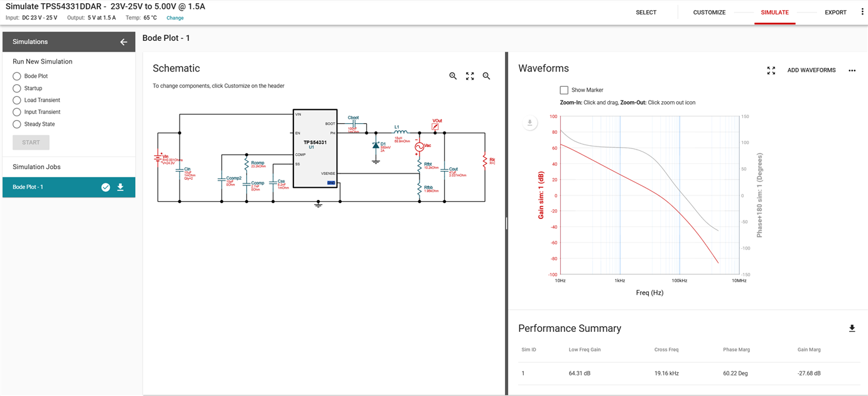
Task: Select the Cin capacitor in the schematic
Action: [x=180, y=170]
